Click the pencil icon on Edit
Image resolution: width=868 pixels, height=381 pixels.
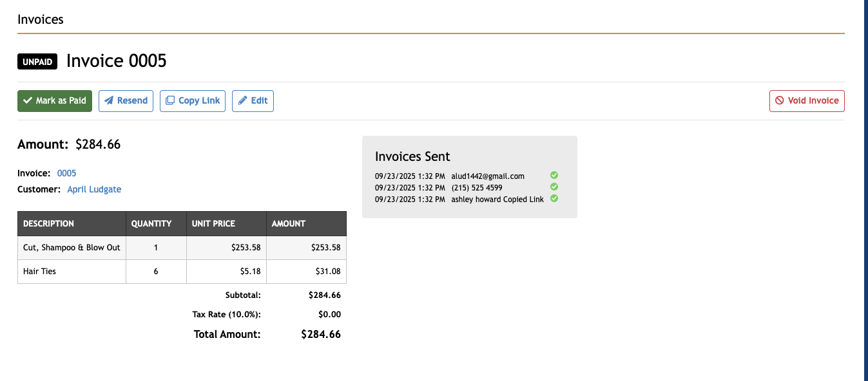coord(242,101)
